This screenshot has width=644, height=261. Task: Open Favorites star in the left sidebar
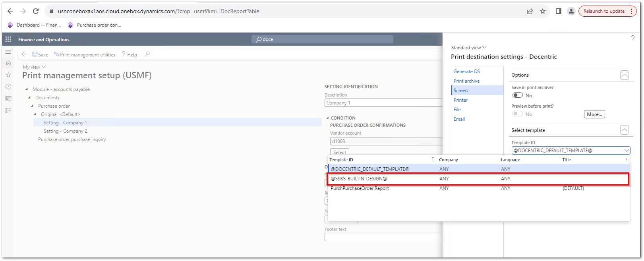pyautogui.click(x=8, y=75)
